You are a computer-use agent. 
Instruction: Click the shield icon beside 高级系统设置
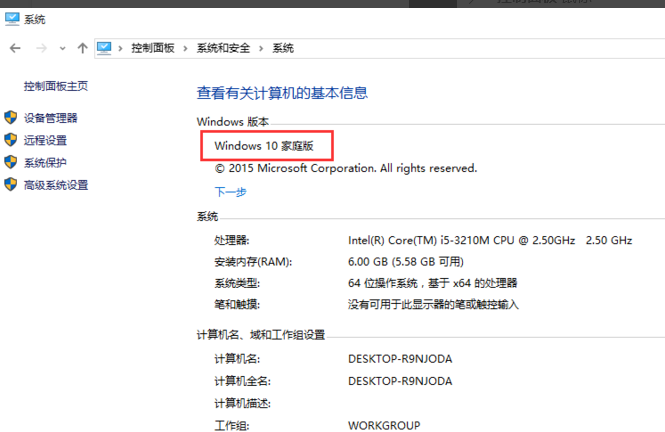pyautogui.click(x=11, y=185)
